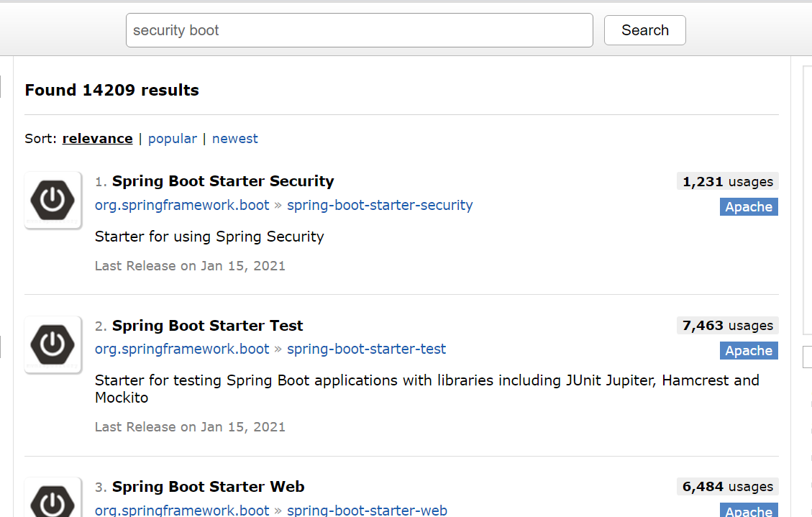The image size is (812, 517).
Task: Open org.springframework.boot group link in result 1
Action: (182, 205)
